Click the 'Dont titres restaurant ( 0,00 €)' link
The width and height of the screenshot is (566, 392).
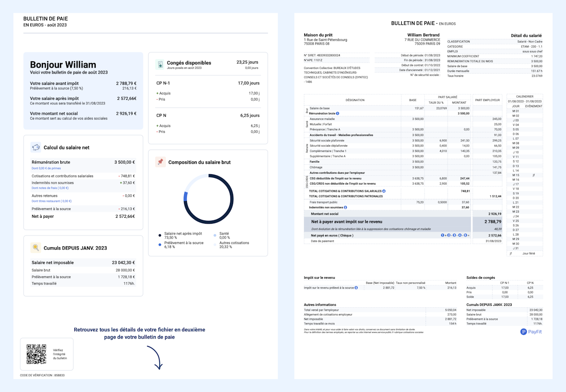52,201
